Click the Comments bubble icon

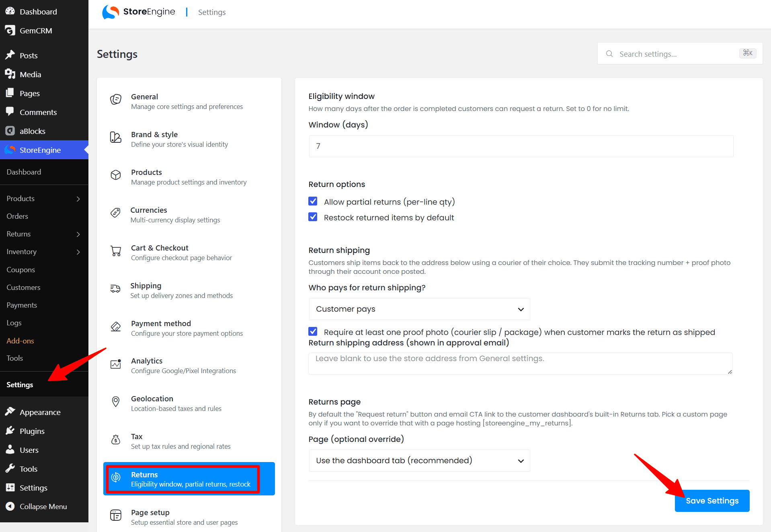(x=10, y=112)
